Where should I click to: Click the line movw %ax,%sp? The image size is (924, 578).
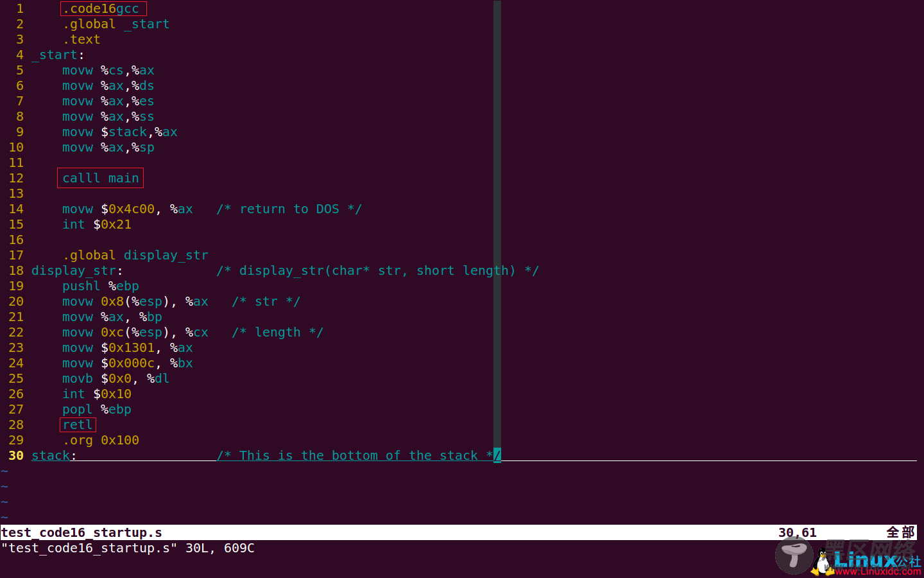pos(108,147)
